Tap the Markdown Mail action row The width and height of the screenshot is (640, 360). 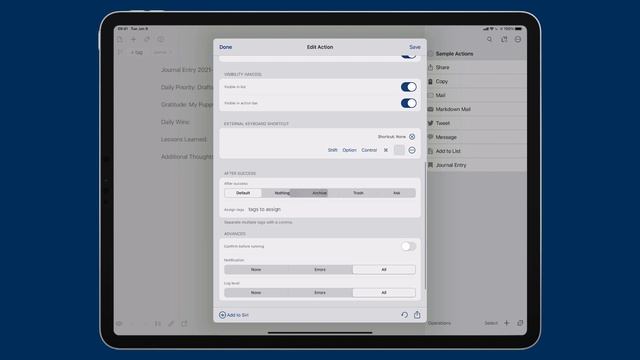(x=477, y=109)
